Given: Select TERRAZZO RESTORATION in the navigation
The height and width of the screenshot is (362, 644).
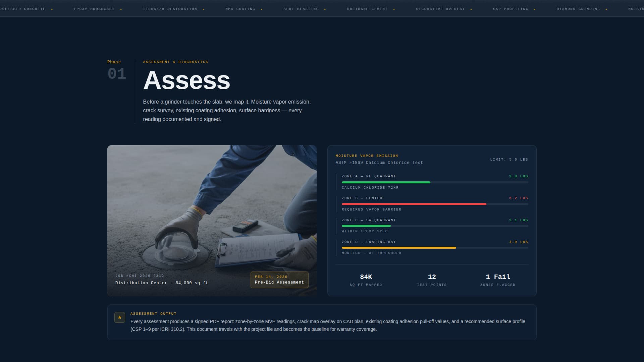Looking at the screenshot, I should pyautogui.click(x=169, y=9).
